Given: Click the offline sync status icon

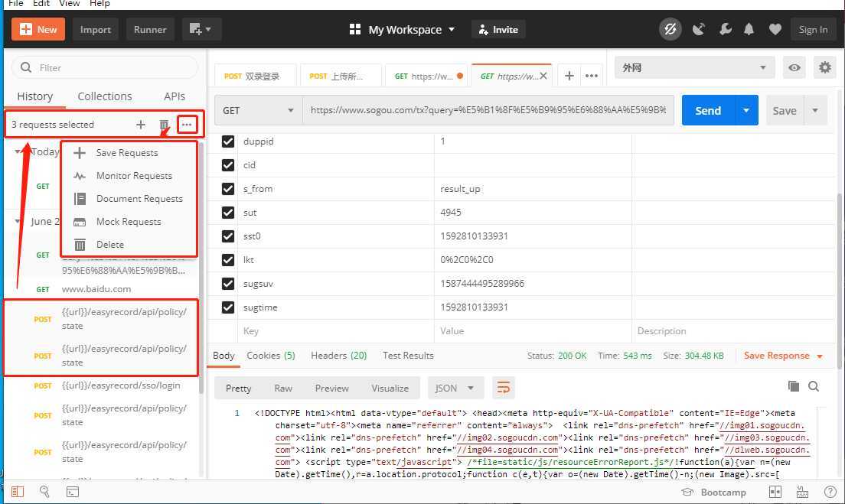Looking at the screenshot, I should [x=670, y=29].
